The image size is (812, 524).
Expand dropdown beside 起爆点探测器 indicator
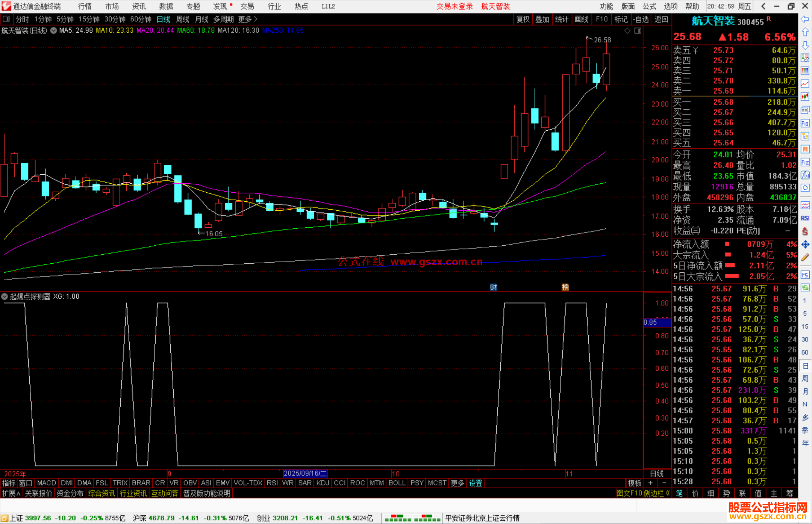[x=5, y=296]
